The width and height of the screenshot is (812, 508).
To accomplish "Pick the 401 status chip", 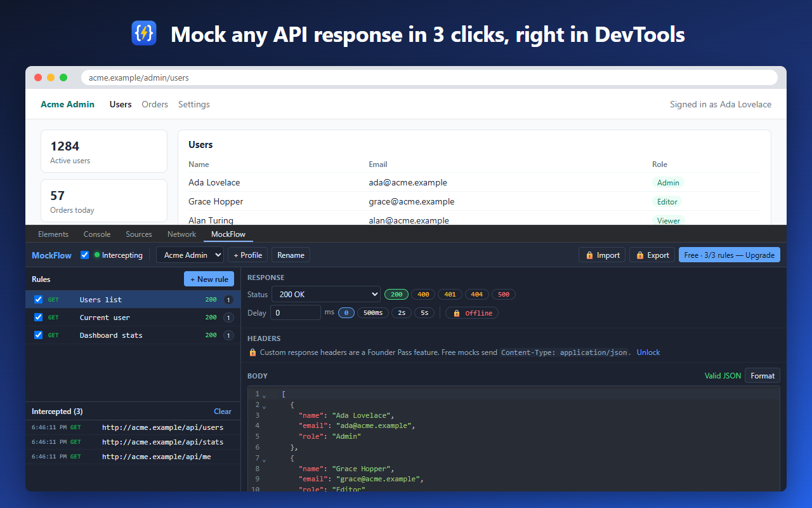I will point(450,295).
